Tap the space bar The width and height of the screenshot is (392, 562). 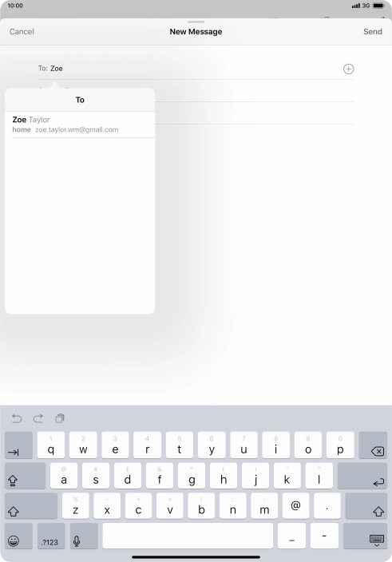[x=188, y=536]
